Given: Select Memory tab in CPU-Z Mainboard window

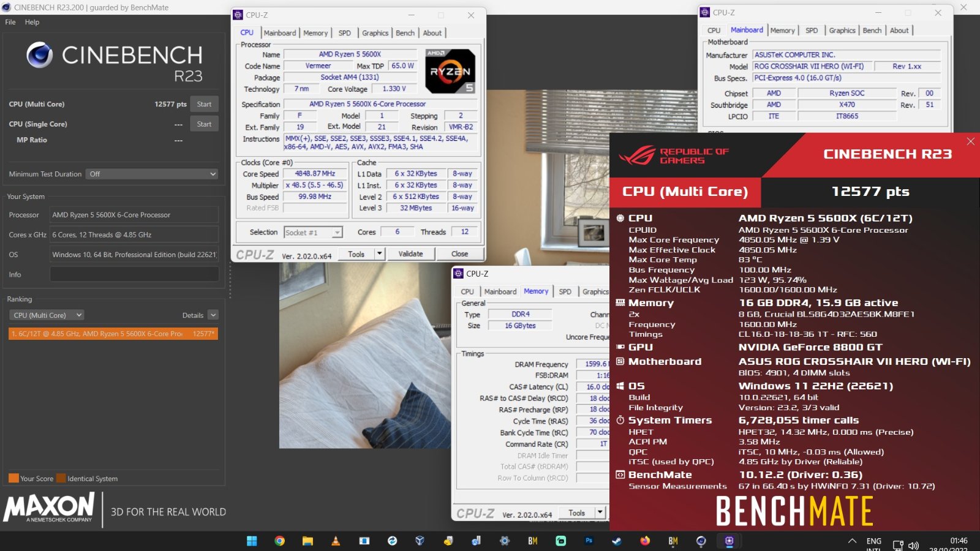Looking at the screenshot, I should click(x=782, y=31).
